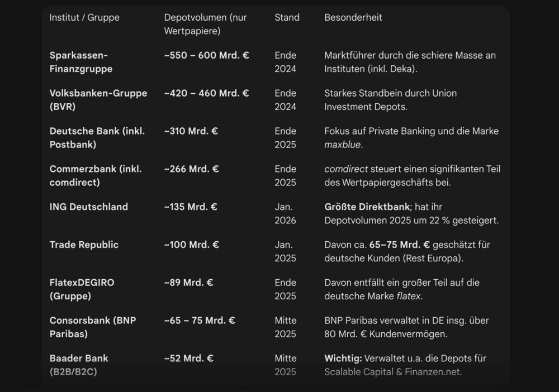
Task: Click the ~310 Mrd. € volume value
Action: tap(191, 131)
